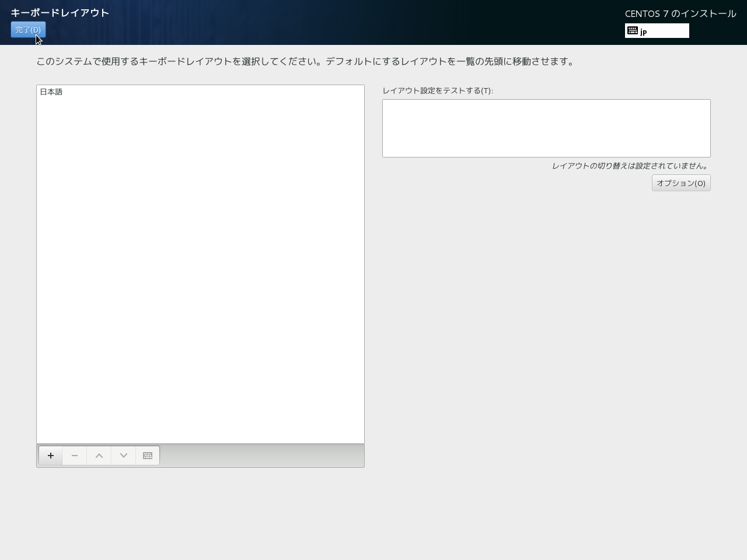Viewport: 747px width, 560px height.
Task: Click the 'jp' layout indicator text
Action: [644, 32]
